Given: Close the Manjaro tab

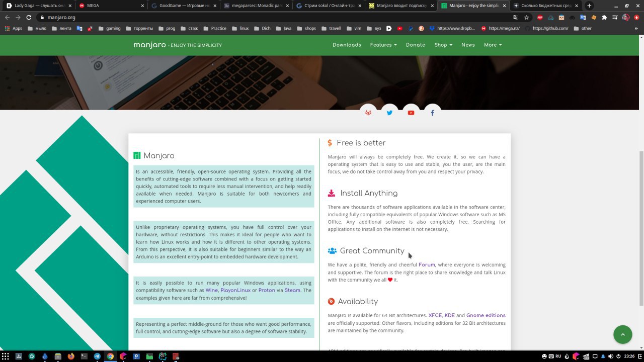Looking at the screenshot, I should point(504,6).
